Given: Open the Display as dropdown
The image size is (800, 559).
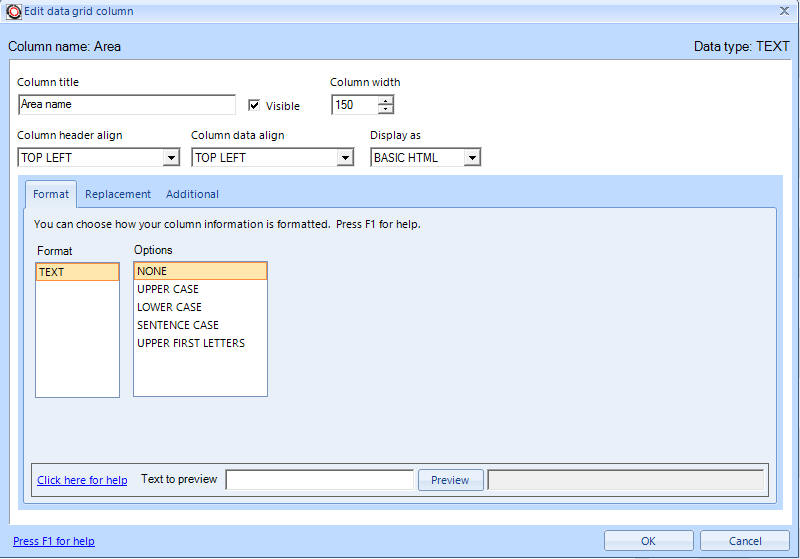Looking at the screenshot, I should (472, 158).
